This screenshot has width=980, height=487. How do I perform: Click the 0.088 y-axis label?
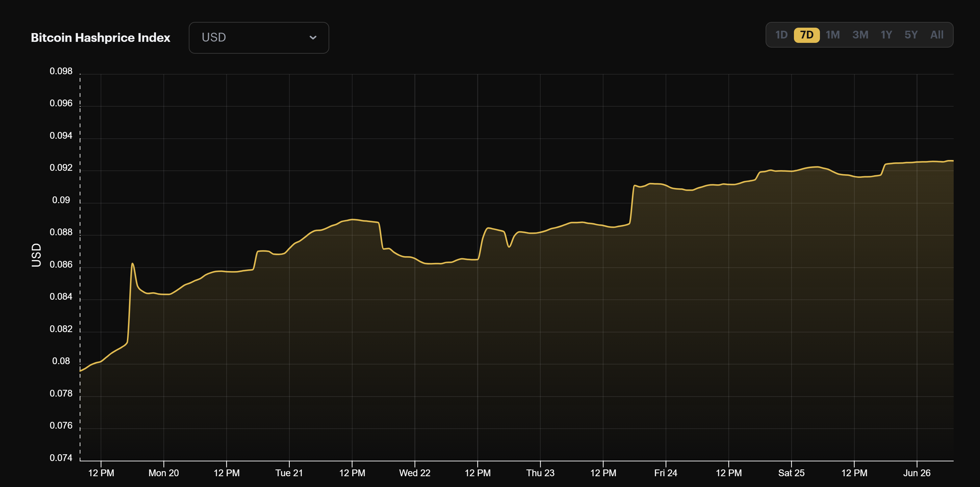(x=61, y=232)
